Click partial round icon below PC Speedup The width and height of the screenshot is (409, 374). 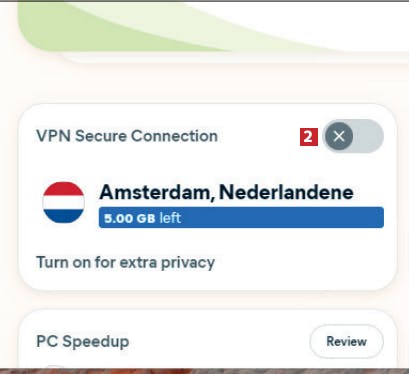tap(55, 367)
